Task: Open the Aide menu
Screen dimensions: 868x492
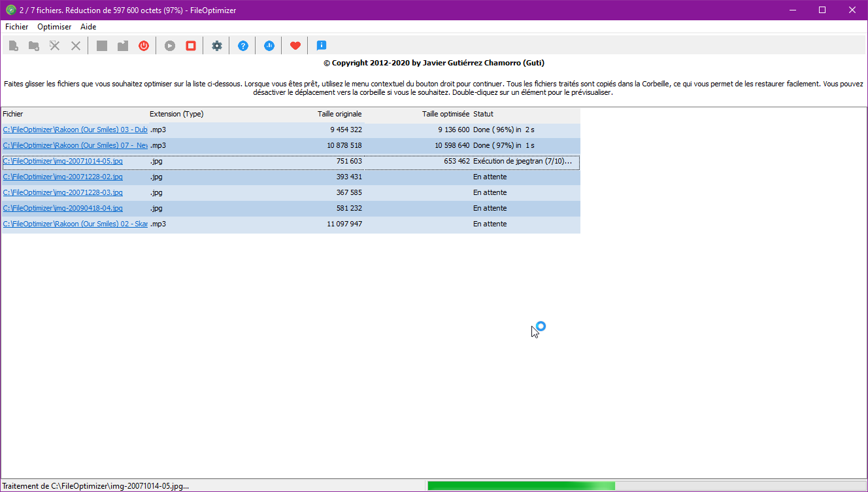Action: 88,27
